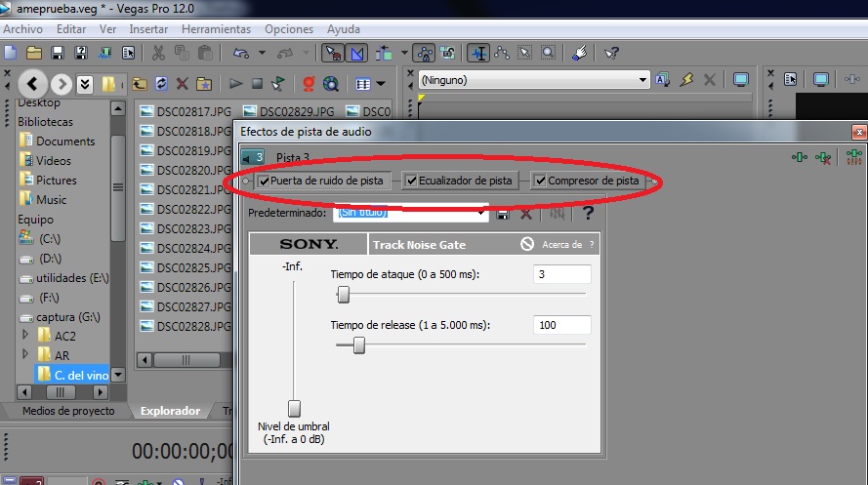868x485 pixels.
Task: Adjust the Tiempo de release slider
Action: coord(359,345)
